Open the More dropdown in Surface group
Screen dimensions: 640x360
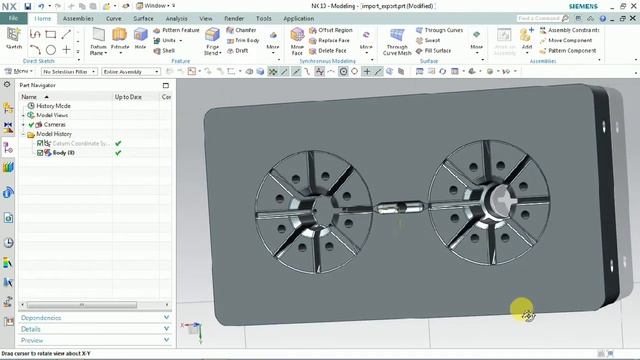(x=476, y=41)
